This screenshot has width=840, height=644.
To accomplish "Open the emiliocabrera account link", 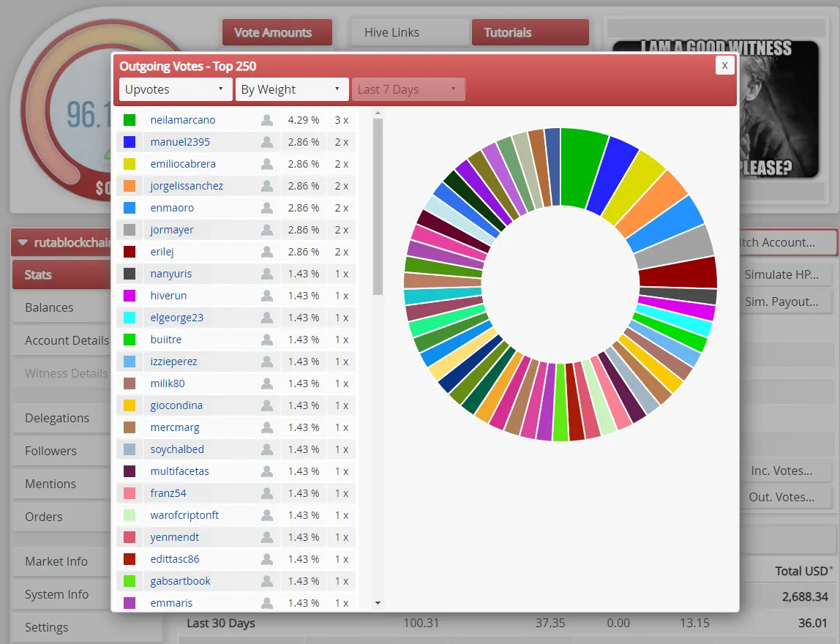I will 183,164.
